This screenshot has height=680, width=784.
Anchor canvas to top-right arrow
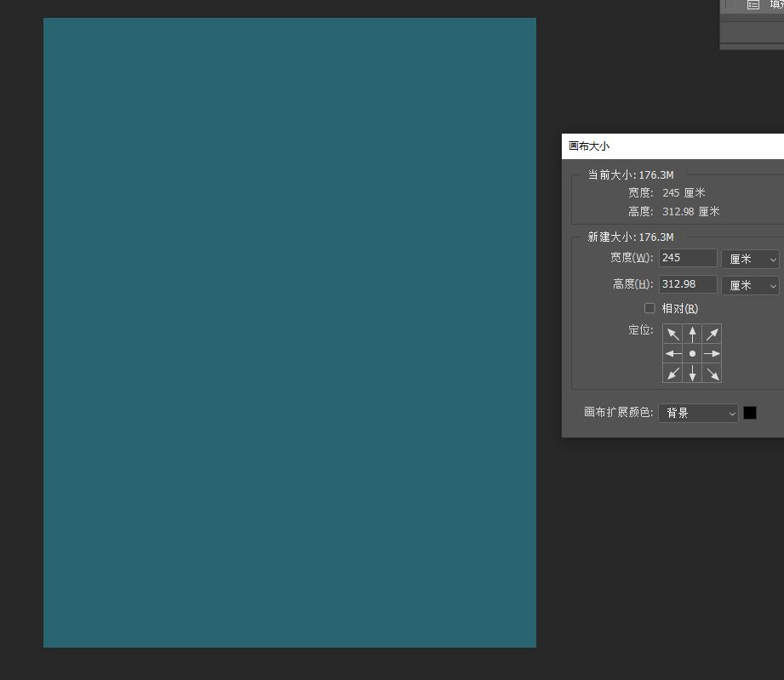tap(712, 334)
